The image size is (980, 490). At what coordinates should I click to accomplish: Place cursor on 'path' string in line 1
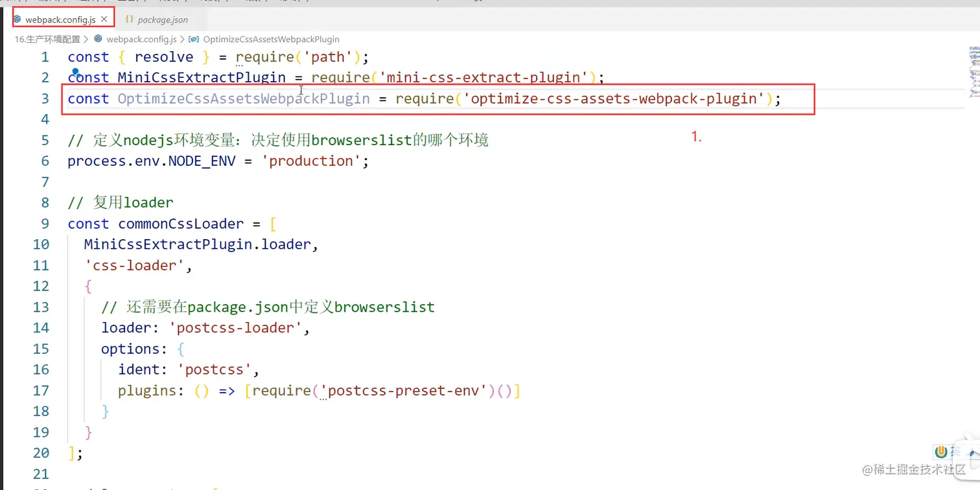tap(327, 57)
